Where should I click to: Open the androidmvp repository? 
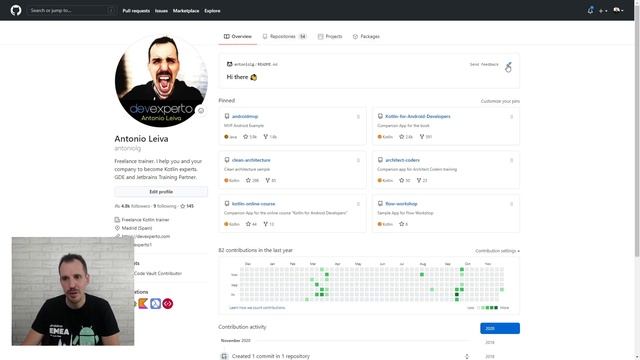[x=245, y=116]
